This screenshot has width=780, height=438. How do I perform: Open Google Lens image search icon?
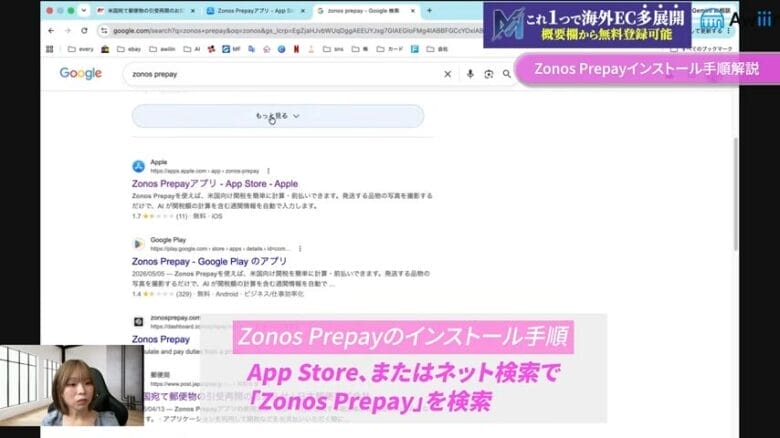coord(488,74)
